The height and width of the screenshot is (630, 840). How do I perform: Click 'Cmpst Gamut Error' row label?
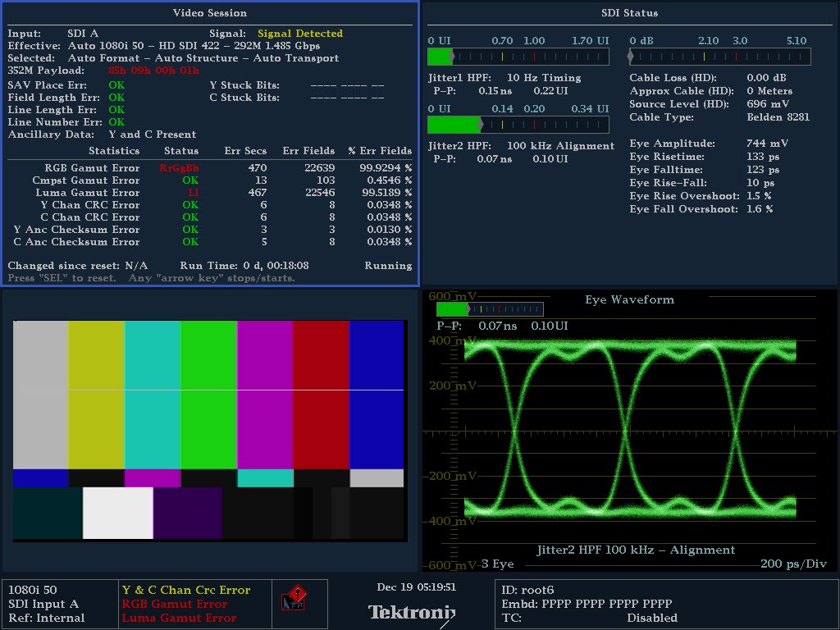(x=85, y=180)
